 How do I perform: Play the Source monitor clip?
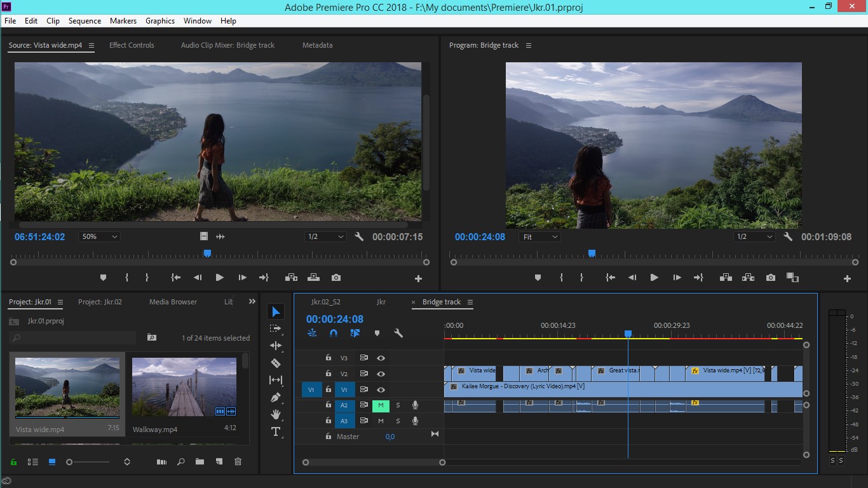(x=219, y=278)
